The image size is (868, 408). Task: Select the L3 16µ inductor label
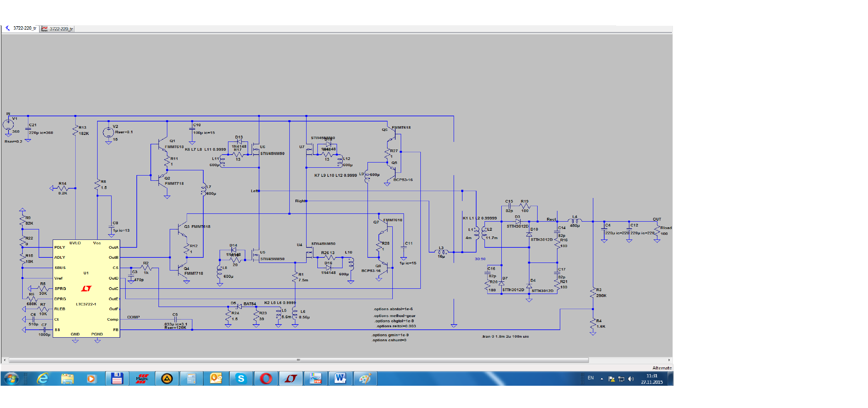point(441,252)
